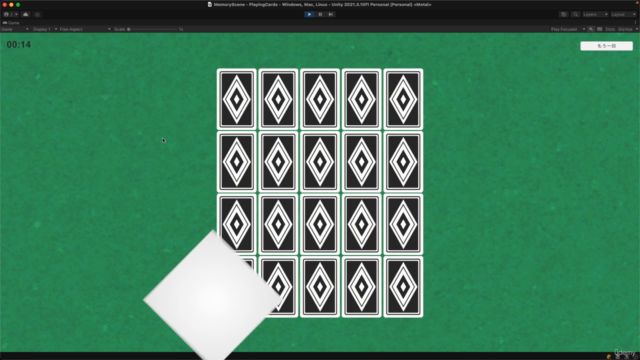The width and height of the screenshot is (640, 360).
Task: Select the Game tab
Action: (x=11, y=23)
